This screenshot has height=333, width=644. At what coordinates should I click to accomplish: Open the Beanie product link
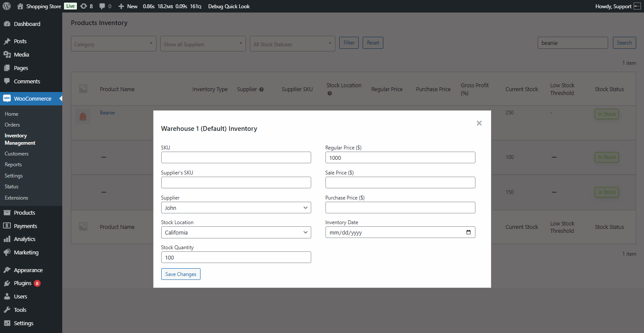pyautogui.click(x=107, y=113)
